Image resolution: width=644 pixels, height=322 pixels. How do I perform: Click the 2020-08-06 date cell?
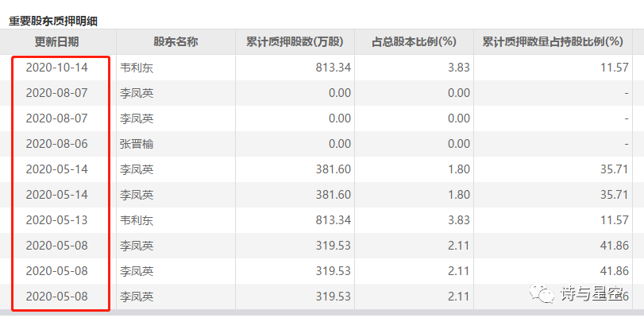click(x=57, y=144)
